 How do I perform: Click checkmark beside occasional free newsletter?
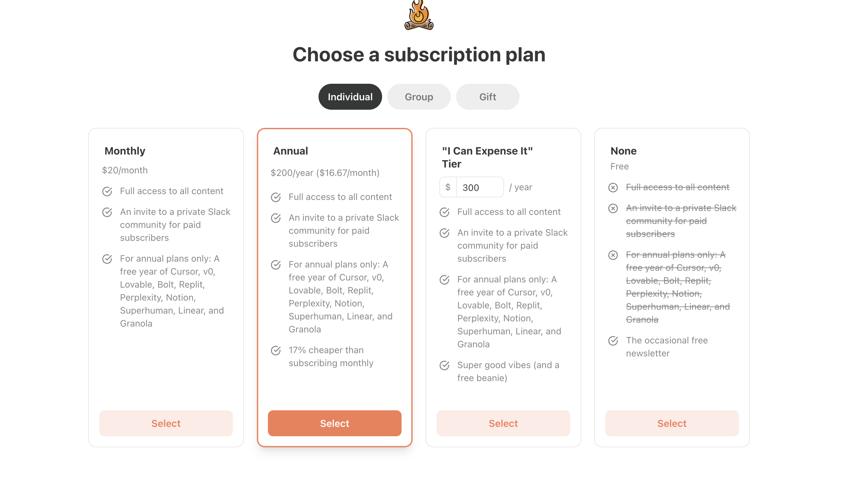(613, 341)
